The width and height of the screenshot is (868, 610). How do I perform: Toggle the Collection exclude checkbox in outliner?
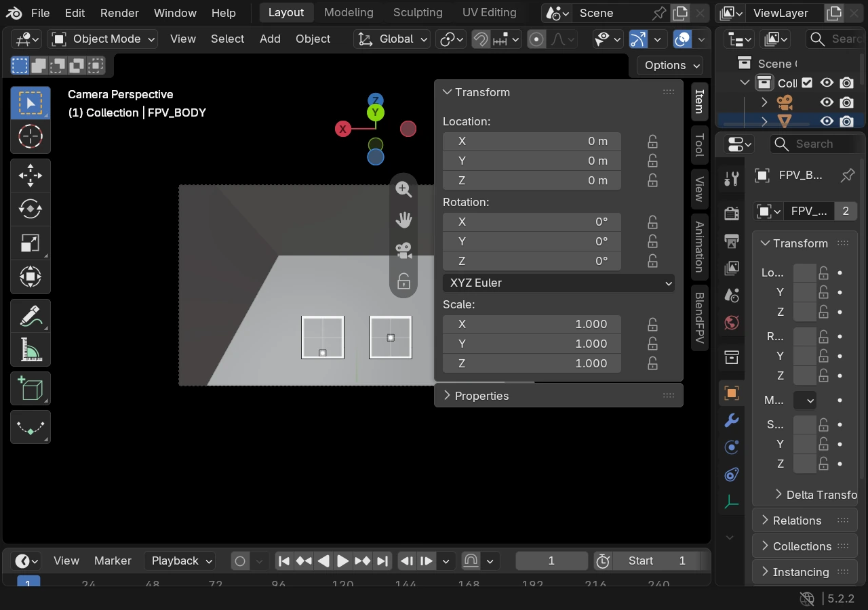point(807,83)
